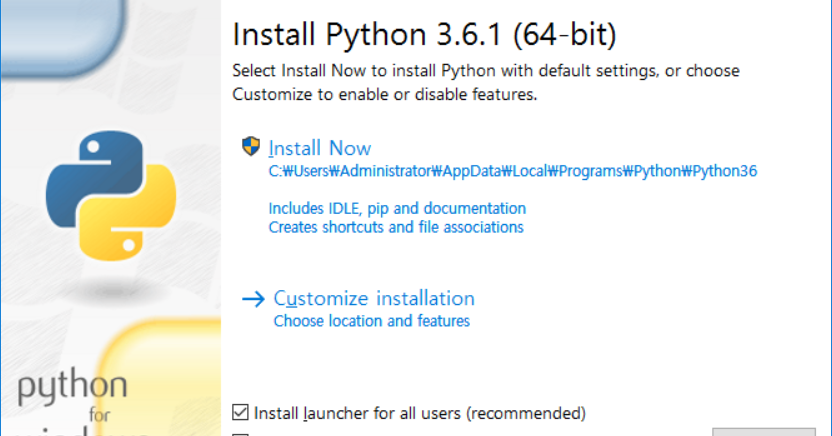Click the 'Install Python 3.6.1 (64-bit)' heading
This screenshot has height=436, width=832.
[x=424, y=35]
